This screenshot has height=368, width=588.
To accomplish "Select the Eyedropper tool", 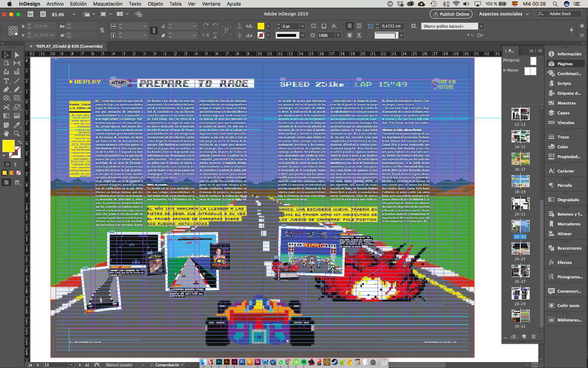I will 16,125.
